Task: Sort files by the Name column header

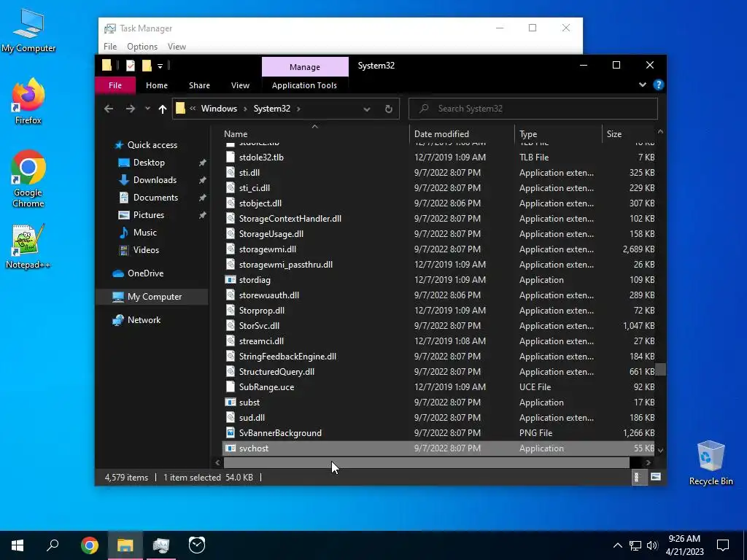Action: tap(315, 134)
